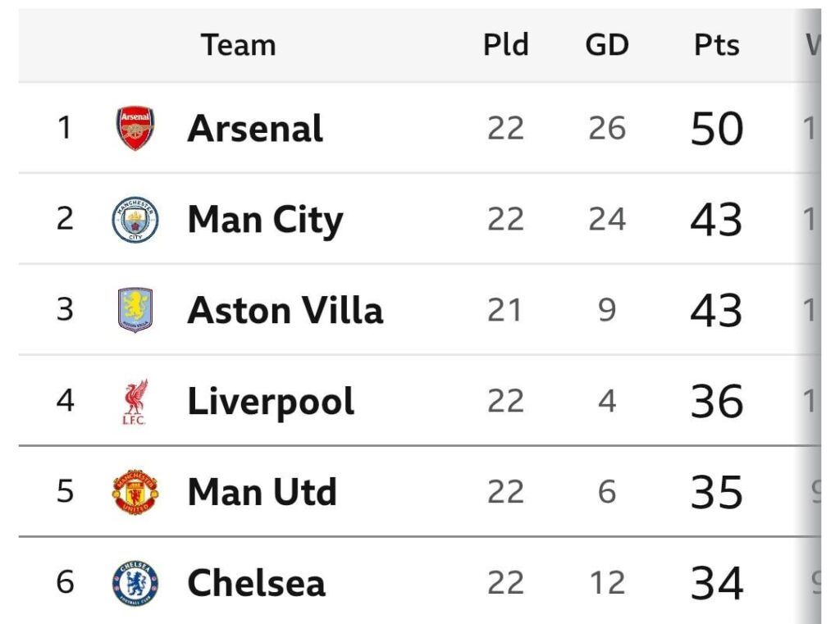Click the Aston Villa crest icon
840x624 pixels.
point(135,311)
